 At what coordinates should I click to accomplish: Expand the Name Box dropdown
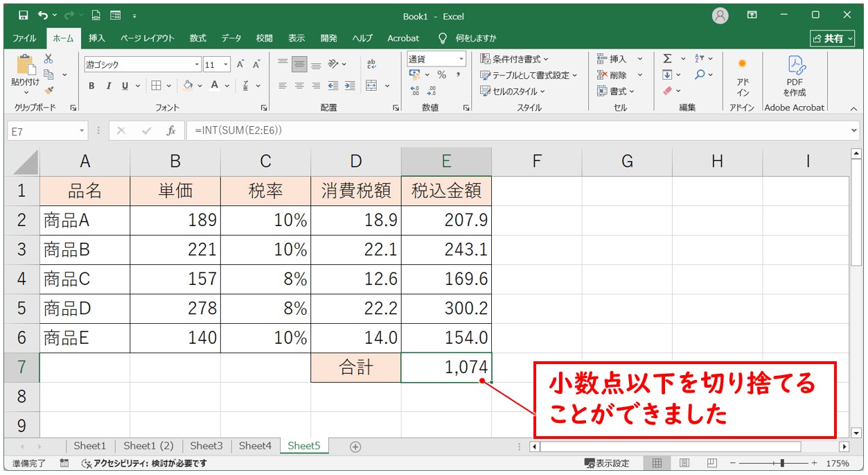(82, 130)
